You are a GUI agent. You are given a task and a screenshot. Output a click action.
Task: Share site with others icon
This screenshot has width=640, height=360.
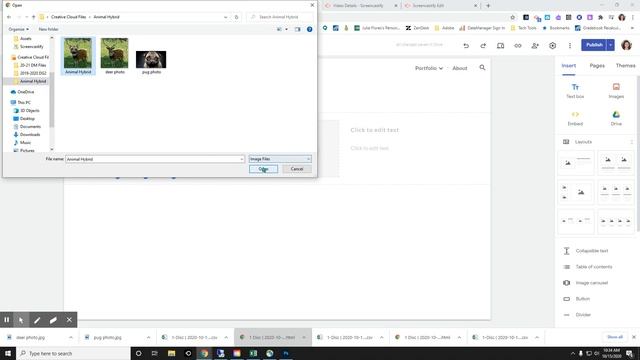(x=535, y=45)
